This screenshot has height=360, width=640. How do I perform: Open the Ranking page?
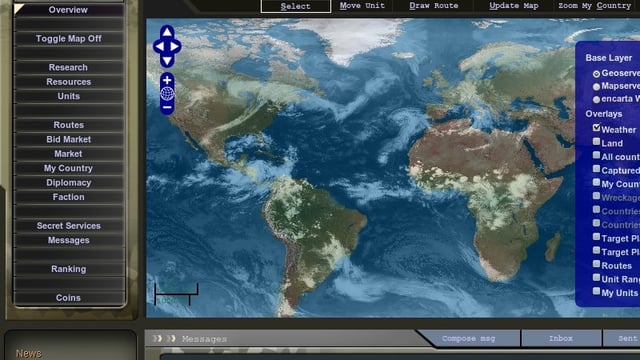69,269
